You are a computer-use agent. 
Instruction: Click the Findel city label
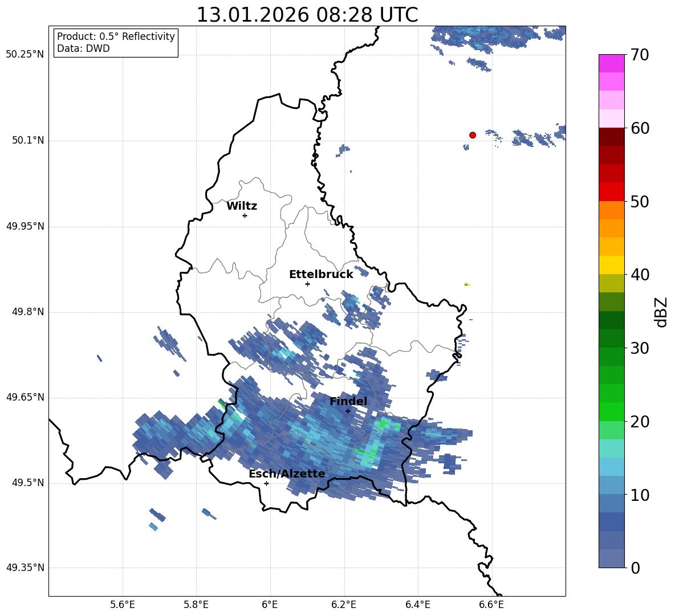point(348,401)
